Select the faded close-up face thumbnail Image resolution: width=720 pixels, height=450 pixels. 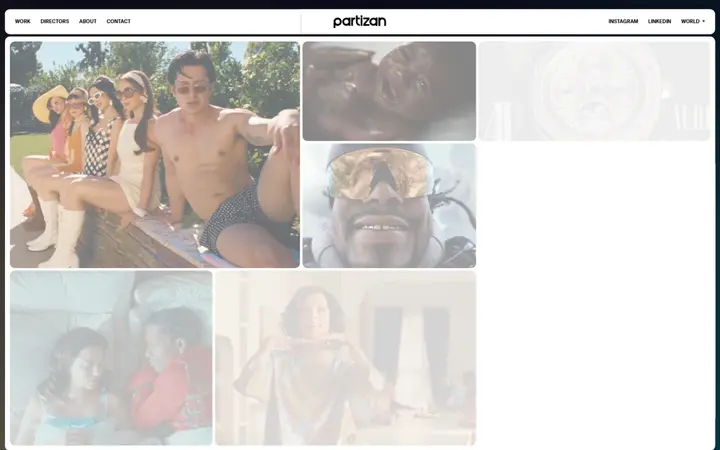coord(389,91)
